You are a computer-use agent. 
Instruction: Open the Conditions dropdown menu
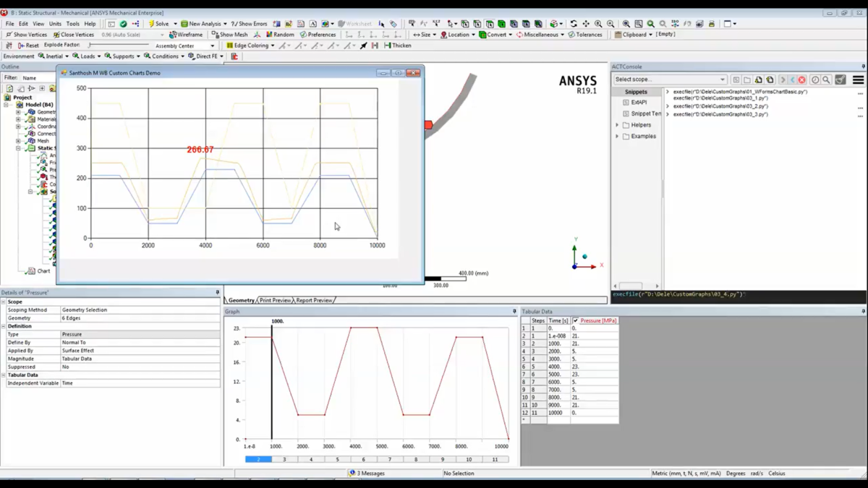[x=165, y=56]
